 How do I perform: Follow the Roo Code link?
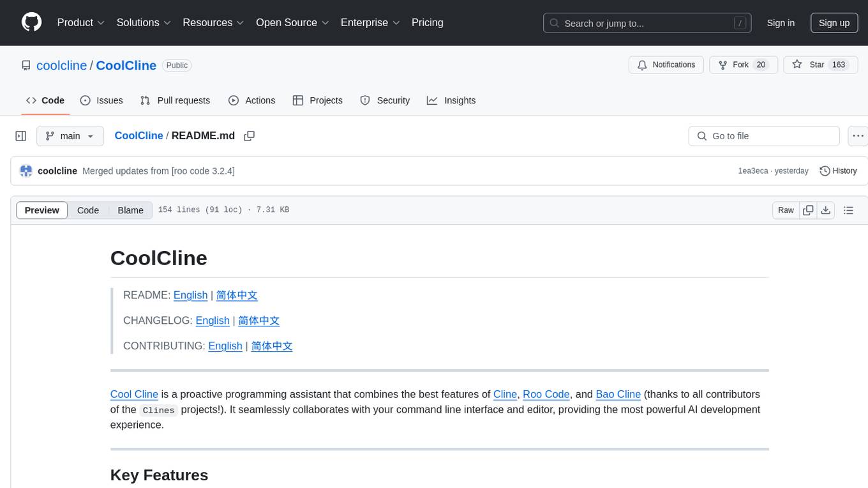click(546, 394)
